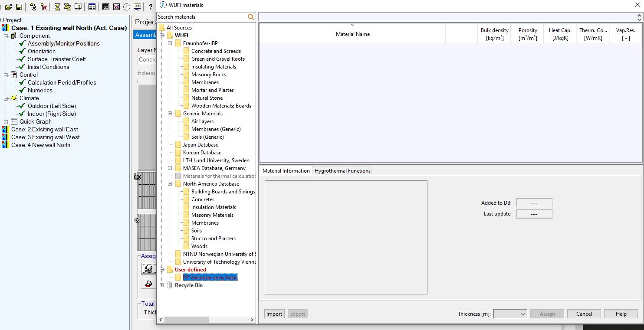Click the question mark icon in main toolbar

[151, 7]
